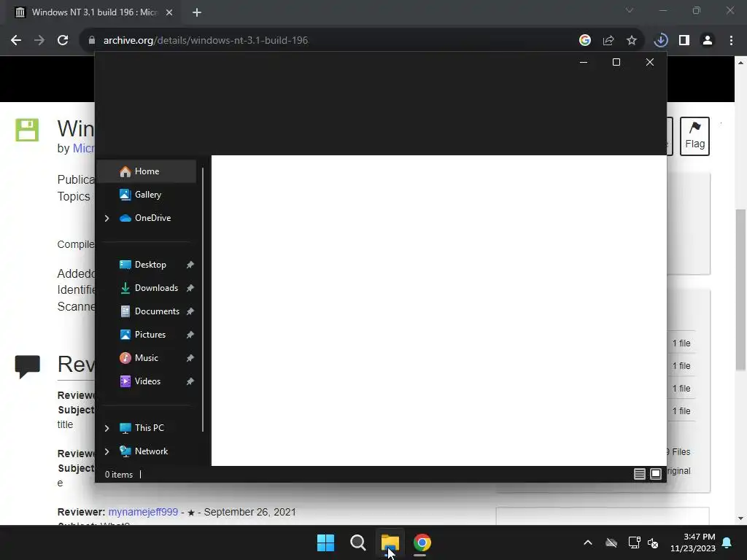Viewport: 747px width, 560px height.
Task: Open reviewer mynamejeff999 profile link
Action: pyautogui.click(x=143, y=513)
